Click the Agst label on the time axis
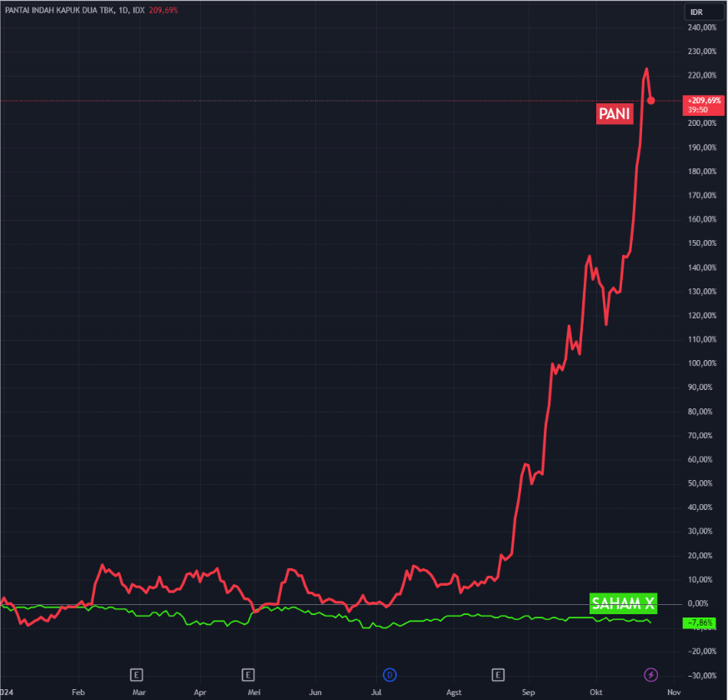The width and height of the screenshot is (728, 700). (454, 692)
